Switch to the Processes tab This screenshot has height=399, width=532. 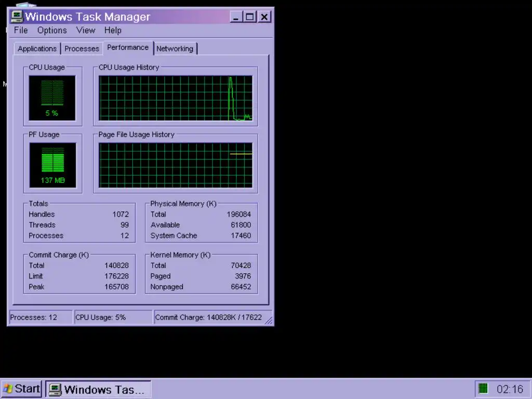coord(82,48)
